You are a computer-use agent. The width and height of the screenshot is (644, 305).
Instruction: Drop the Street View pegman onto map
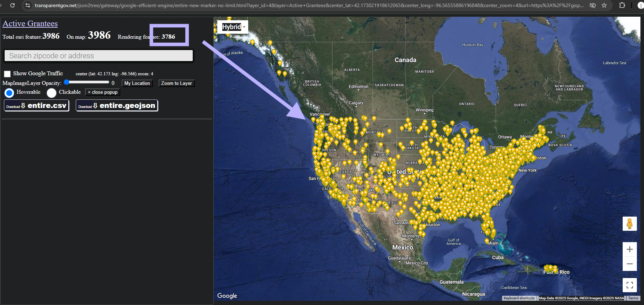630,224
